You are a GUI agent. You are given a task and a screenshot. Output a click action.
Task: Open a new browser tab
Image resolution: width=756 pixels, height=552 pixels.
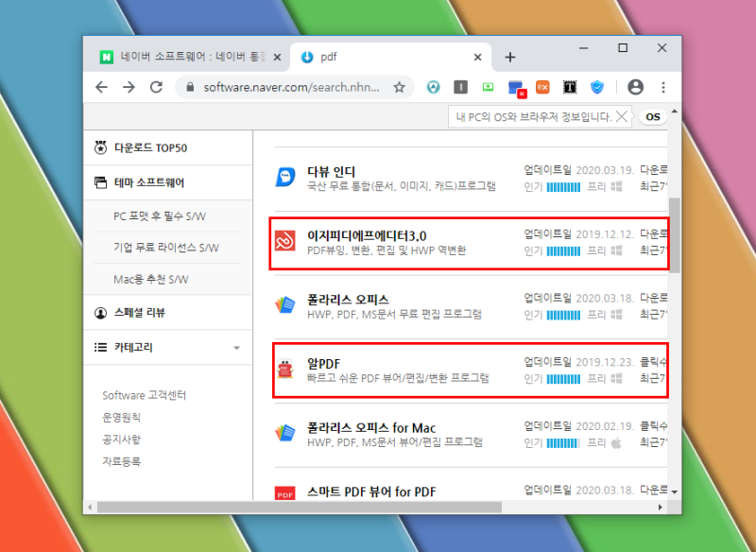tap(510, 58)
